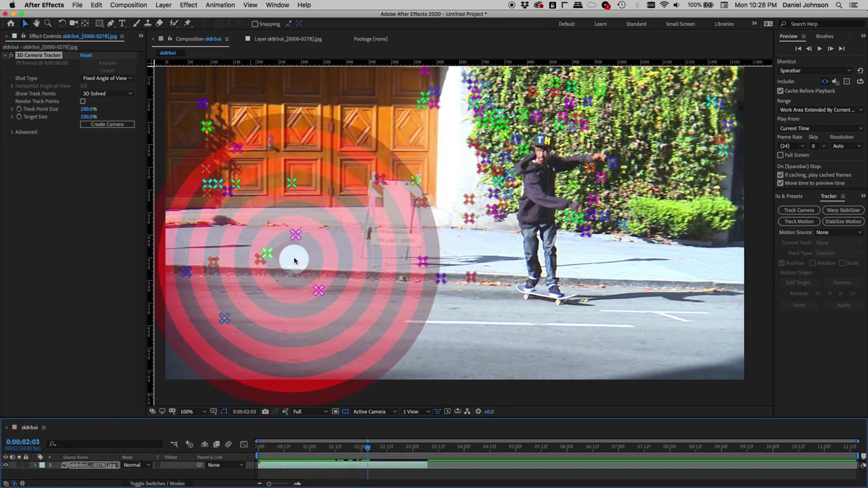
Task: Hide the sk8rboi layer with its eye icon
Action: 5,465
